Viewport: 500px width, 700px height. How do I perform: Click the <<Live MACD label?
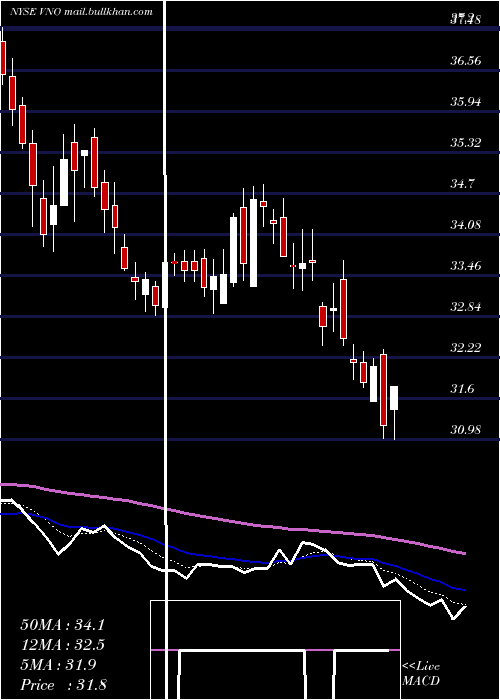coord(421,673)
